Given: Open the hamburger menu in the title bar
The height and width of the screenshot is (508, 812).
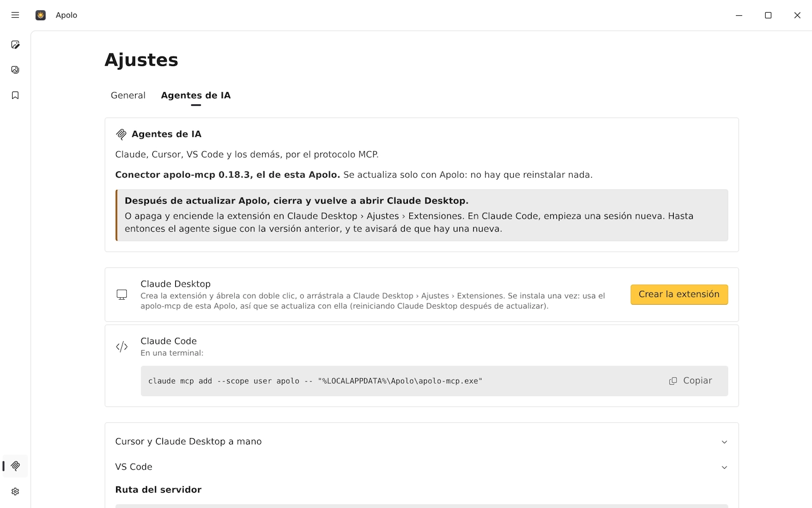Looking at the screenshot, I should tap(15, 15).
